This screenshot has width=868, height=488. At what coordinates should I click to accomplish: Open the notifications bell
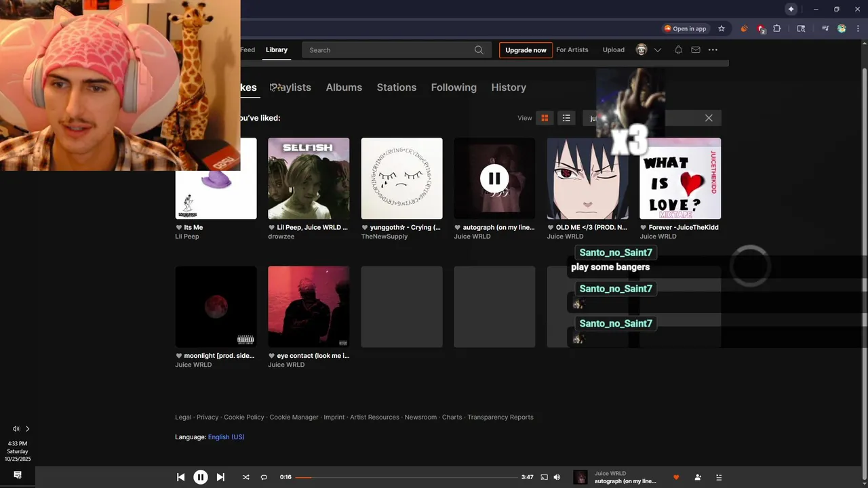[678, 49]
